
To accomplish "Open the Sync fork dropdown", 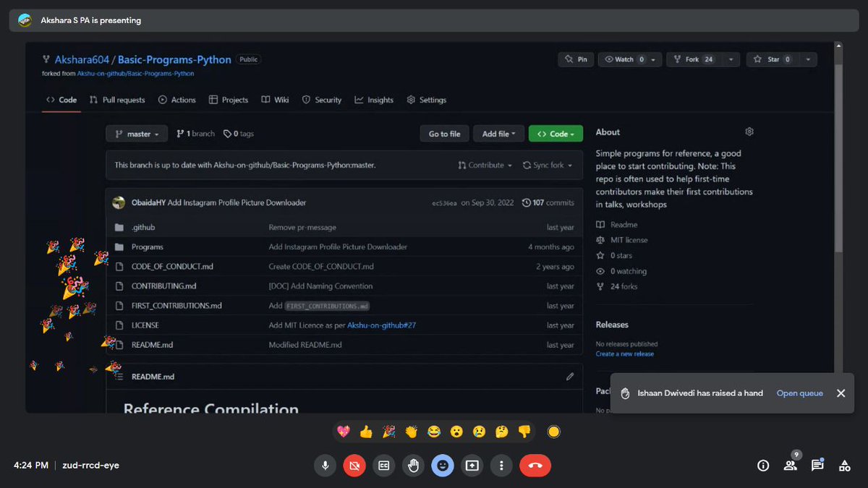I will (548, 165).
